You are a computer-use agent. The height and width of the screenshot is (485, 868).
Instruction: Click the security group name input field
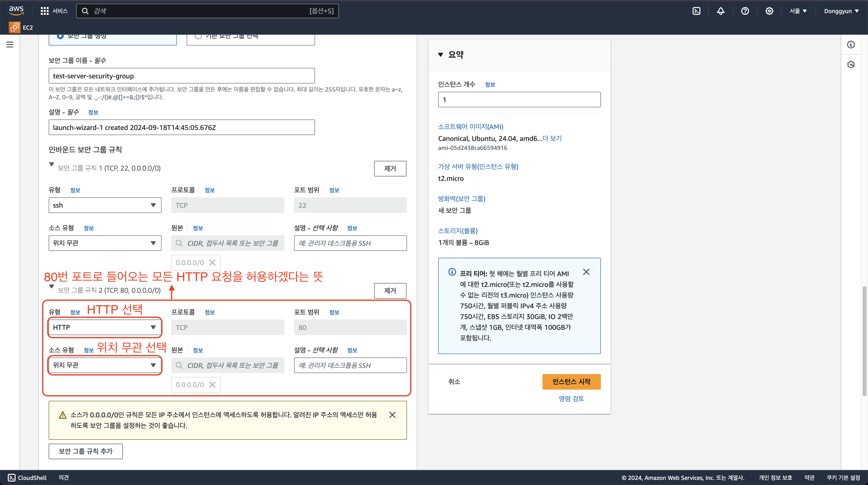(x=182, y=76)
